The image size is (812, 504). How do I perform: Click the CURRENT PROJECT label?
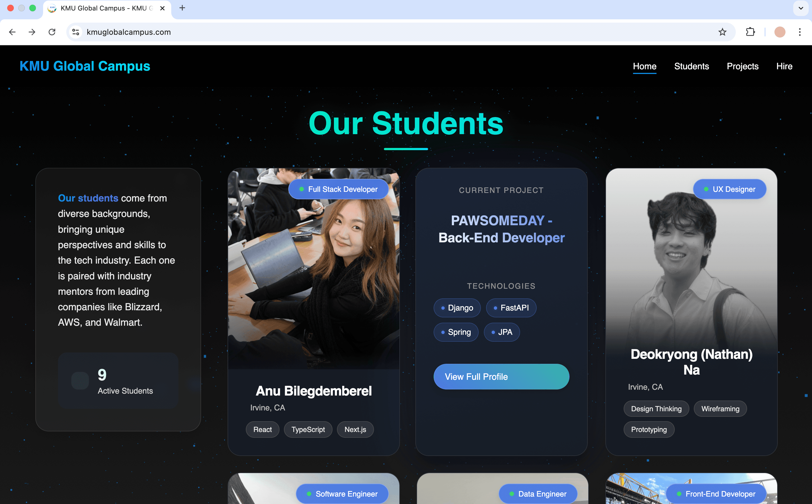(501, 190)
